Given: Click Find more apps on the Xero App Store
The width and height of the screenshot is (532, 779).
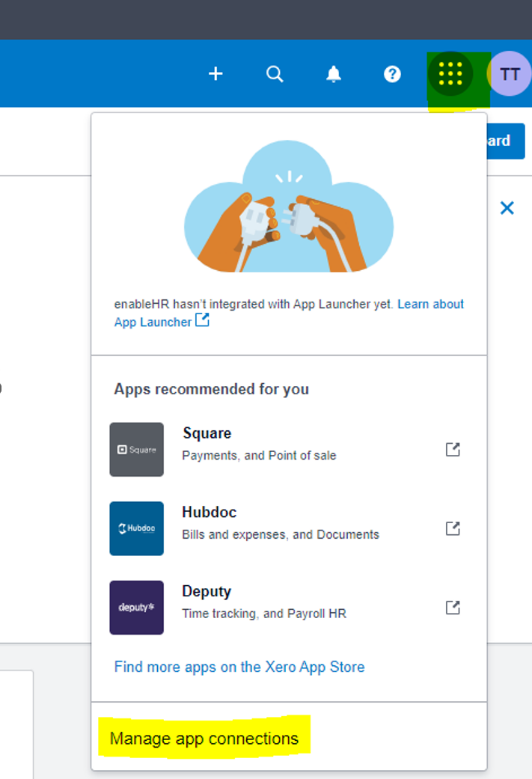Looking at the screenshot, I should click(x=239, y=667).
